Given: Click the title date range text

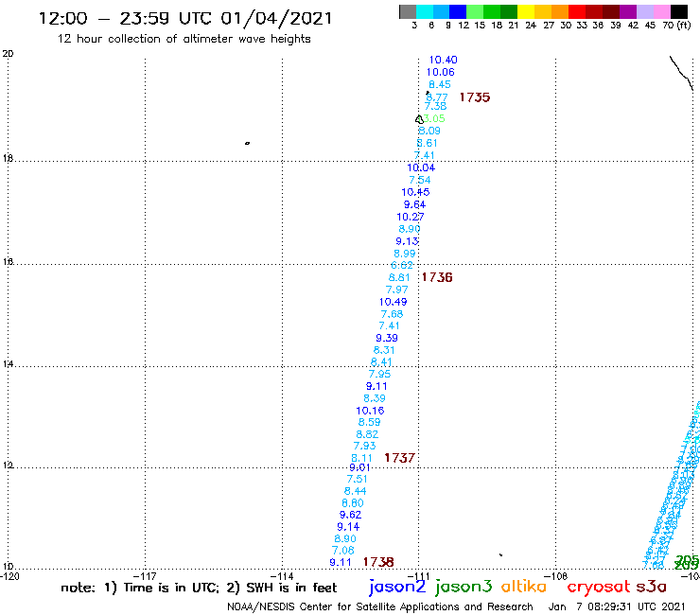Looking at the screenshot, I should coord(185,19).
